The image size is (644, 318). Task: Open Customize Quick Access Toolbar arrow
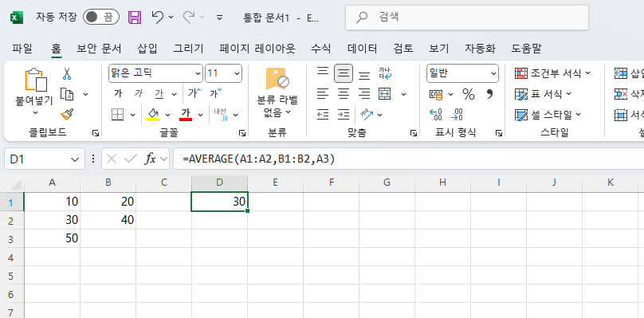pos(220,18)
